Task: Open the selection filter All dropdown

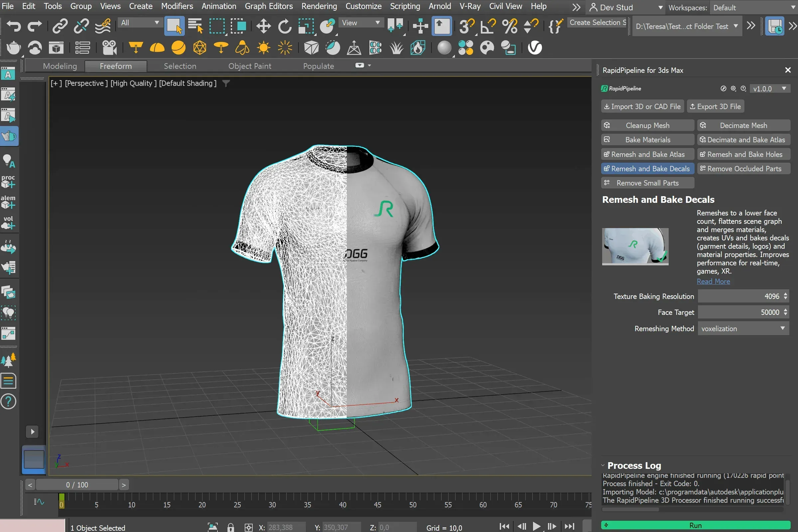Action: click(140, 23)
